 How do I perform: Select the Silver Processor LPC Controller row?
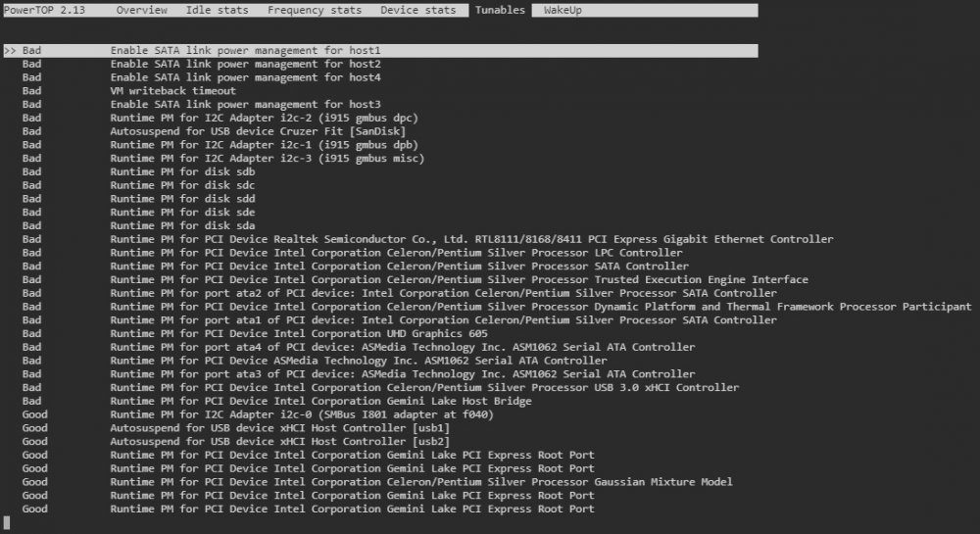[x=352, y=253]
